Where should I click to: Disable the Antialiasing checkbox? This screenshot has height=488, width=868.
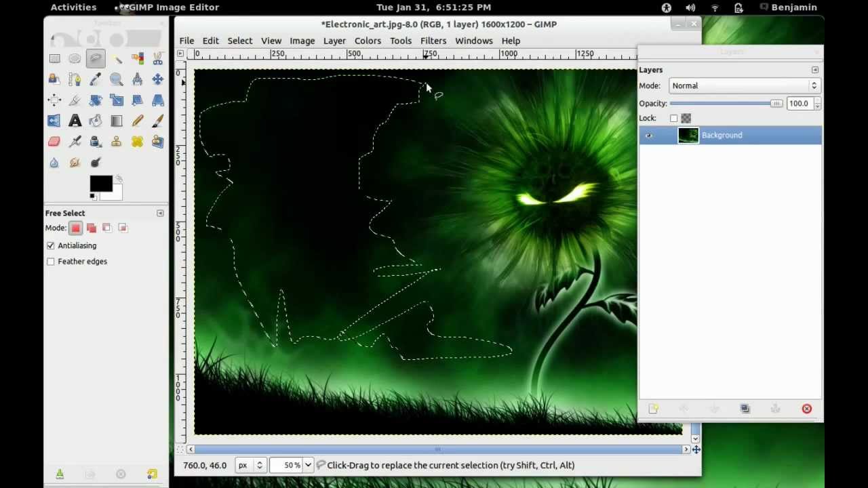click(x=51, y=245)
